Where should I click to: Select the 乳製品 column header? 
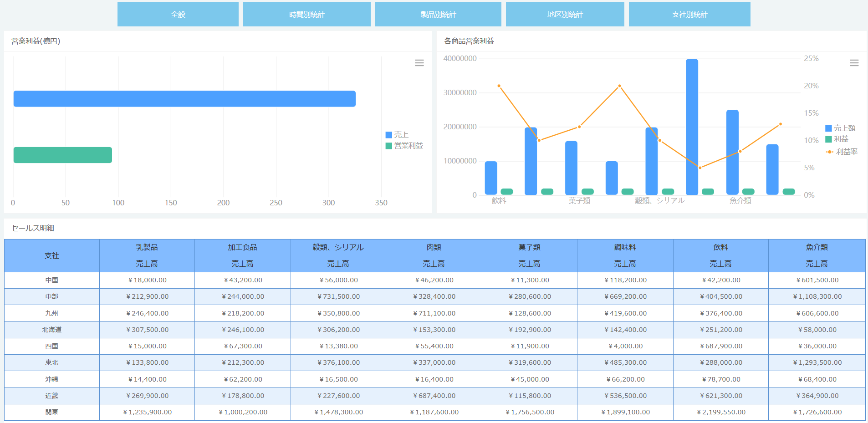tap(147, 247)
